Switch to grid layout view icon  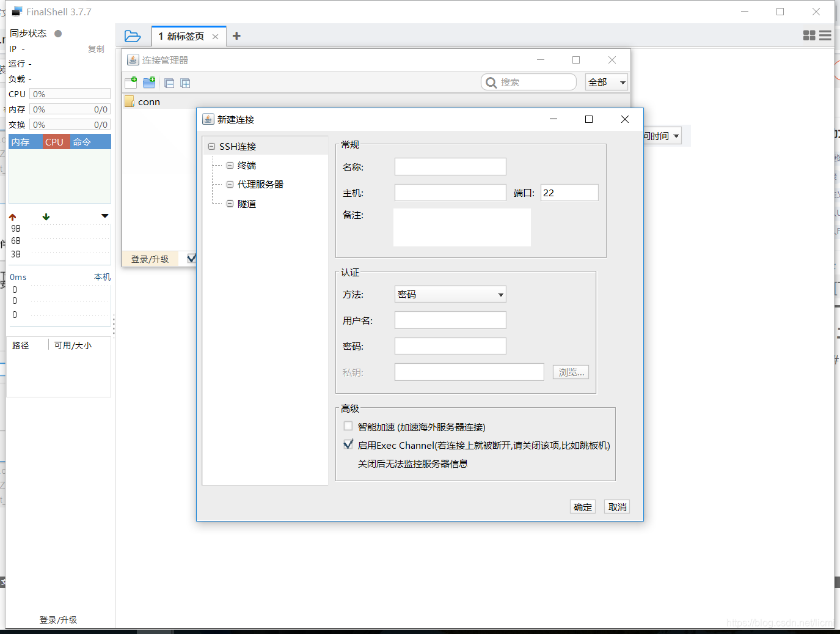(809, 35)
